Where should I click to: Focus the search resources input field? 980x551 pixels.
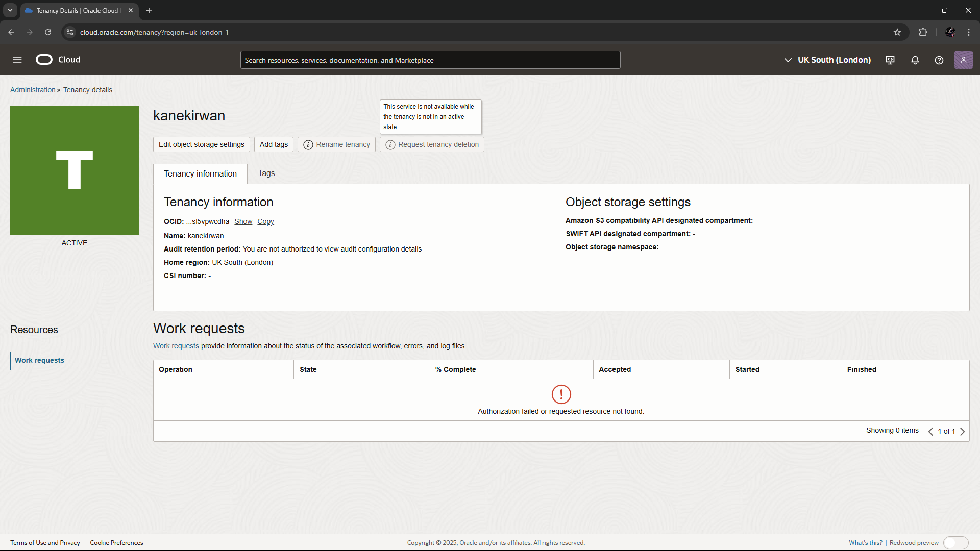point(430,60)
